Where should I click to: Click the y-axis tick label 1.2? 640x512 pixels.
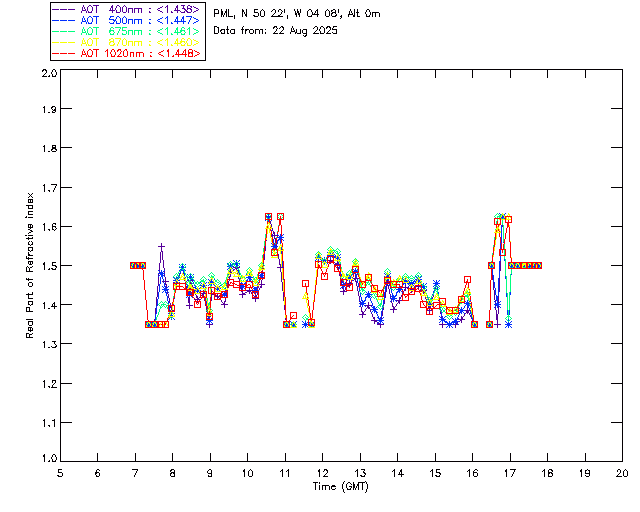point(49,384)
